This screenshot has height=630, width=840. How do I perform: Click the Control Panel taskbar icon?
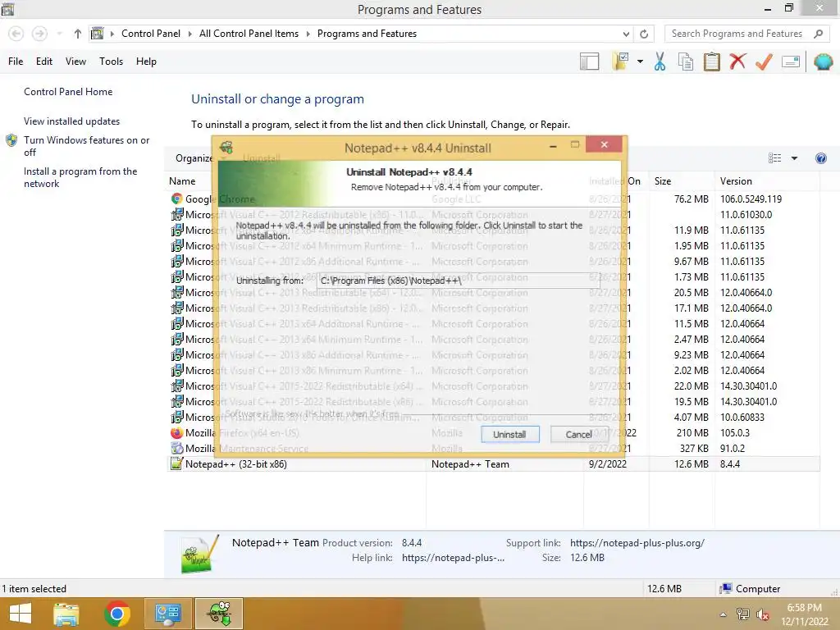tap(167, 614)
